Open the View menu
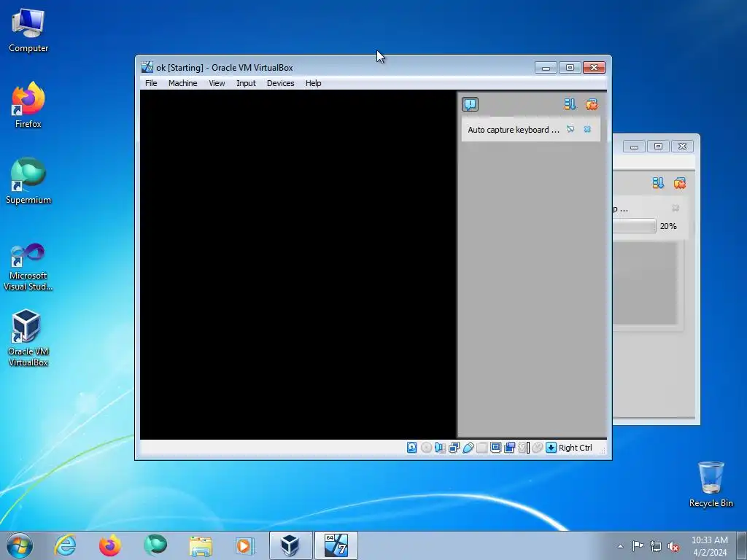Image resolution: width=747 pixels, height=560 pixels. [x=217, y=83]
